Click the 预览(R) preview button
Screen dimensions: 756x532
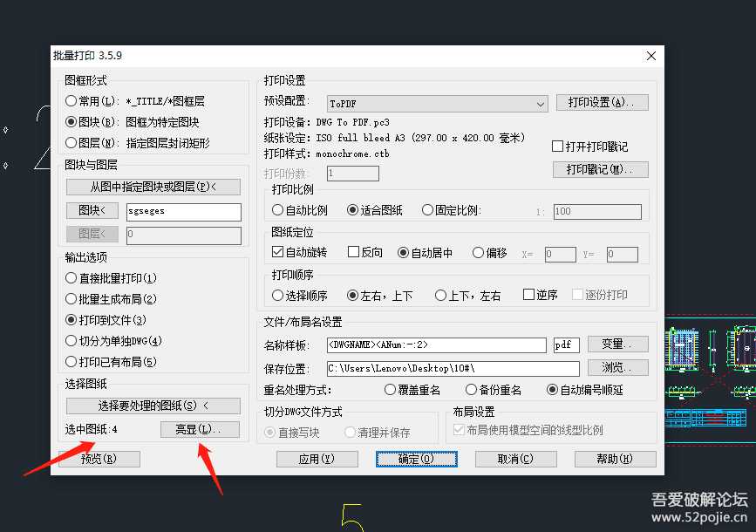click(99, 458)
